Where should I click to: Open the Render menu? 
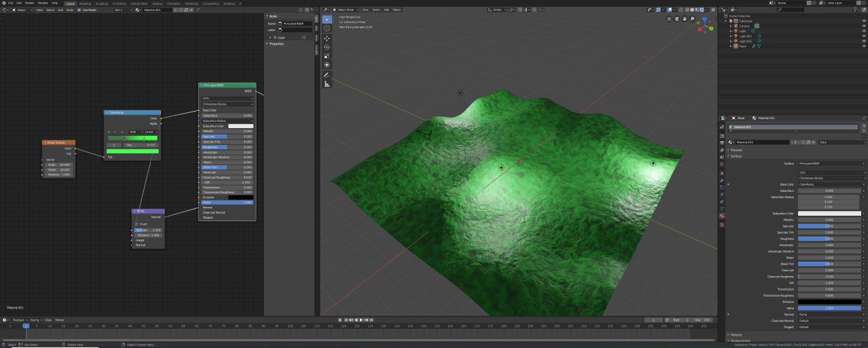point(29,3)
